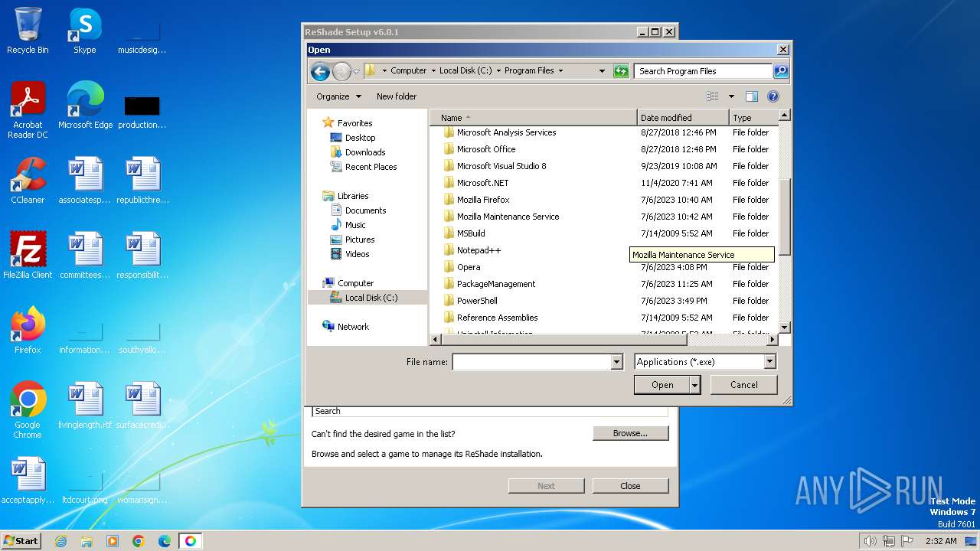Open the Acrobat Reader DC desktop icon
980x551 pixels.
point(28,111)
